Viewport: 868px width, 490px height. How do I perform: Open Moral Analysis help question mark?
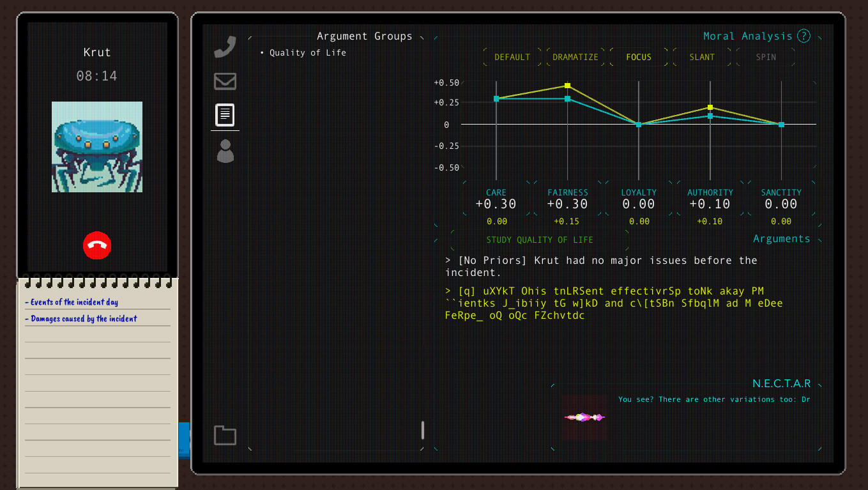point(803,36)
